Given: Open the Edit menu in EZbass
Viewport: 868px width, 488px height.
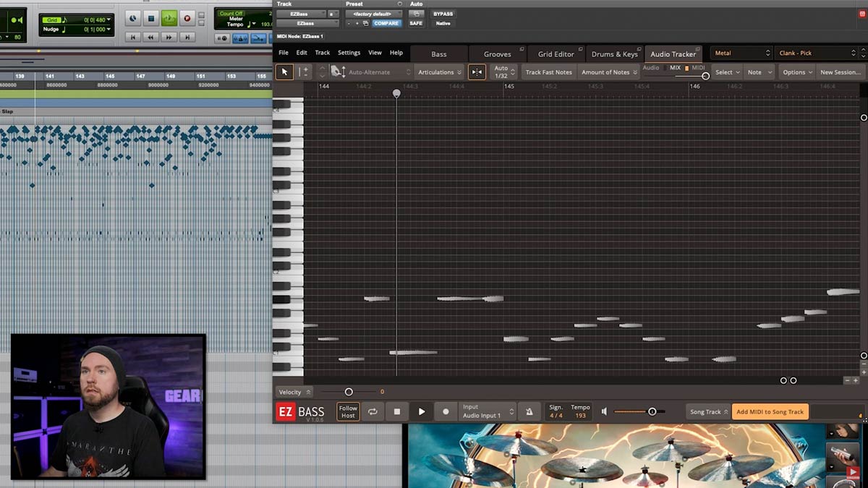Looking at the screenshot, I should (302, 53).
